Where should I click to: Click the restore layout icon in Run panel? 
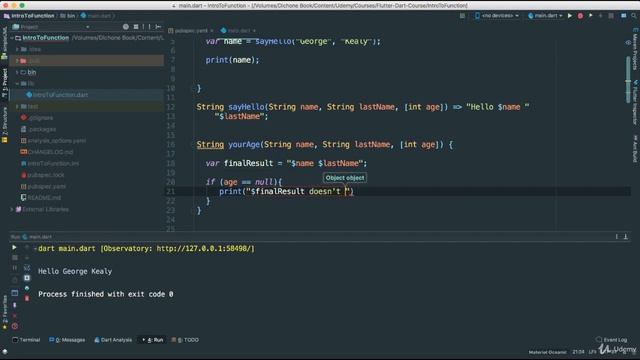tap(15, 293)
